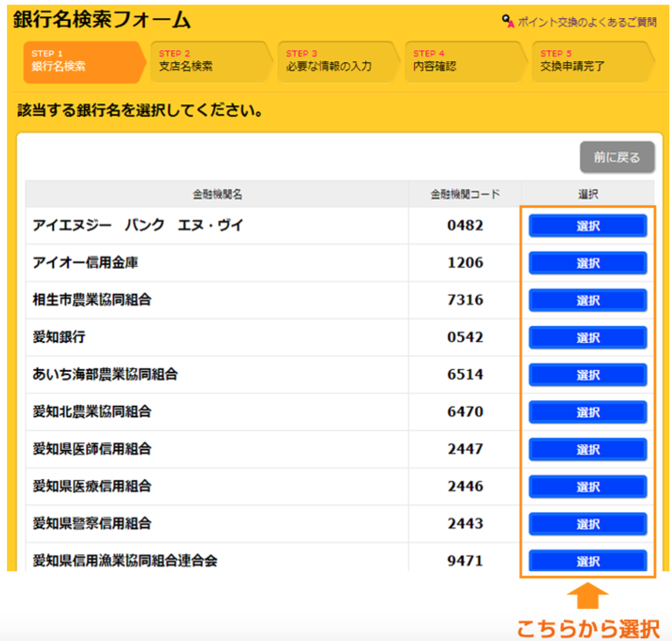Select 愛知県医師信用組合 with its 選択 button

click(x=588, y=450)
